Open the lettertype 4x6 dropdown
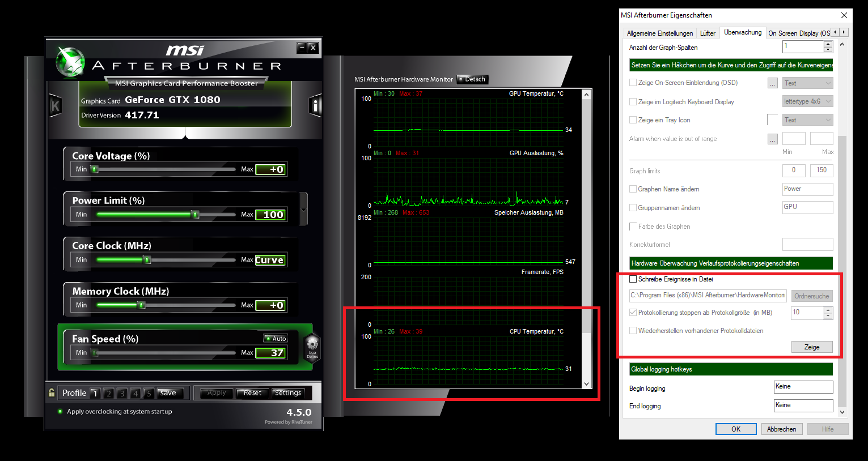This screenshot has height=461, width=868. (807, 101)
